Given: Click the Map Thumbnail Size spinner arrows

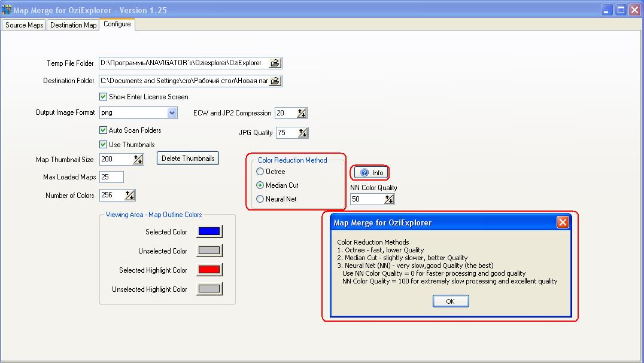Looking at the screenshot, I should click(x=138, y=159).
